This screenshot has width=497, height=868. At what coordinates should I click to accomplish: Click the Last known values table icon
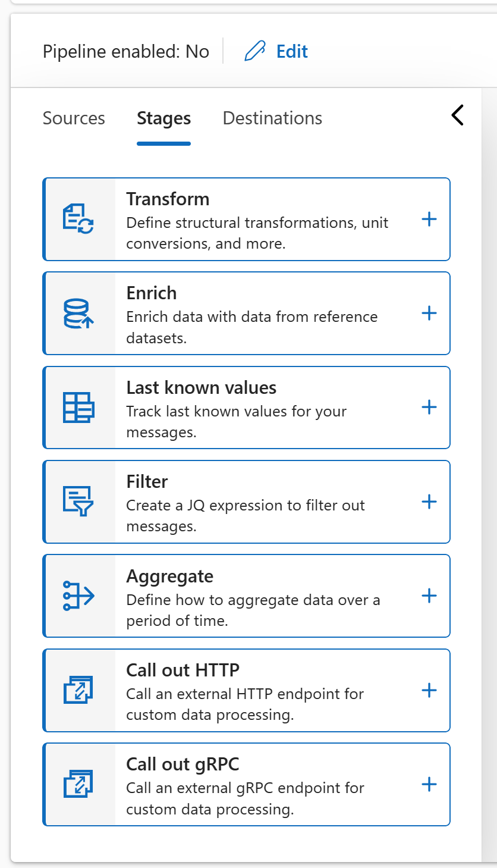coord(78,408)
